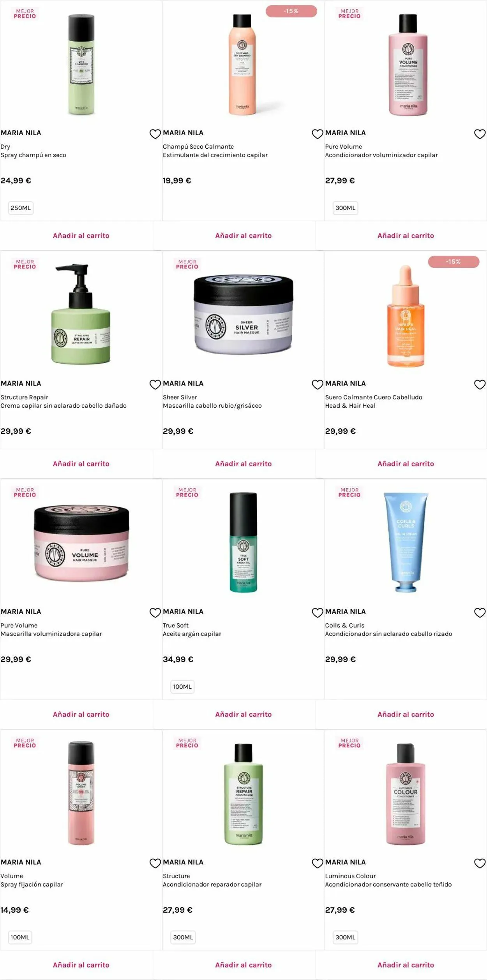Add Champú Seco Calmante to wishlist heart
487x980 pixels.
click(318, 134)
